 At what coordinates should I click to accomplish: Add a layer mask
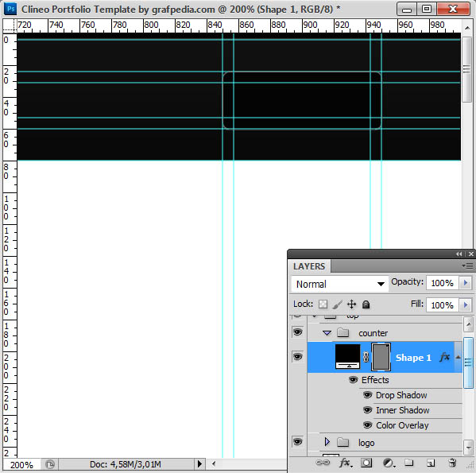[366, 463]
